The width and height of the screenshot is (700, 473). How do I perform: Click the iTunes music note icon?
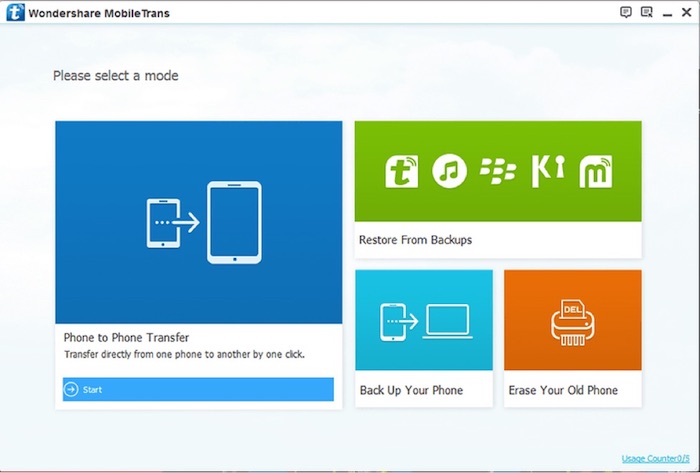[x=450, y=171]
